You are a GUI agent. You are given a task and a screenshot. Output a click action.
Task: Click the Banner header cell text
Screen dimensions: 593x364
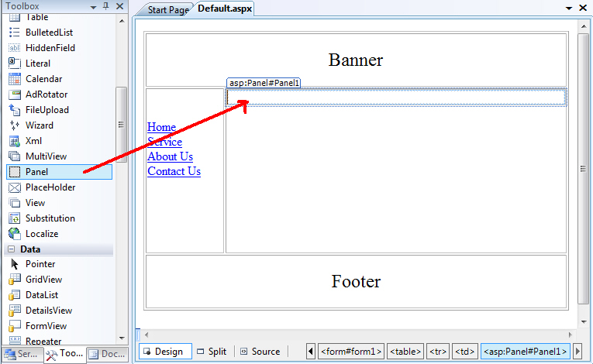[x=356, y=60]
